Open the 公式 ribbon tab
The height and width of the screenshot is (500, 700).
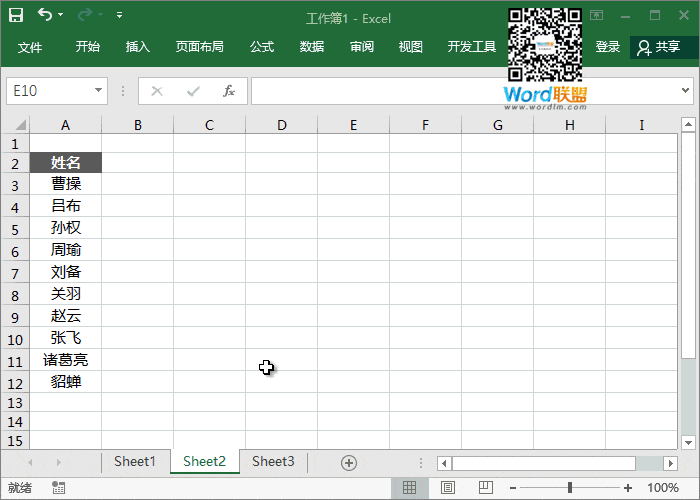262,46
